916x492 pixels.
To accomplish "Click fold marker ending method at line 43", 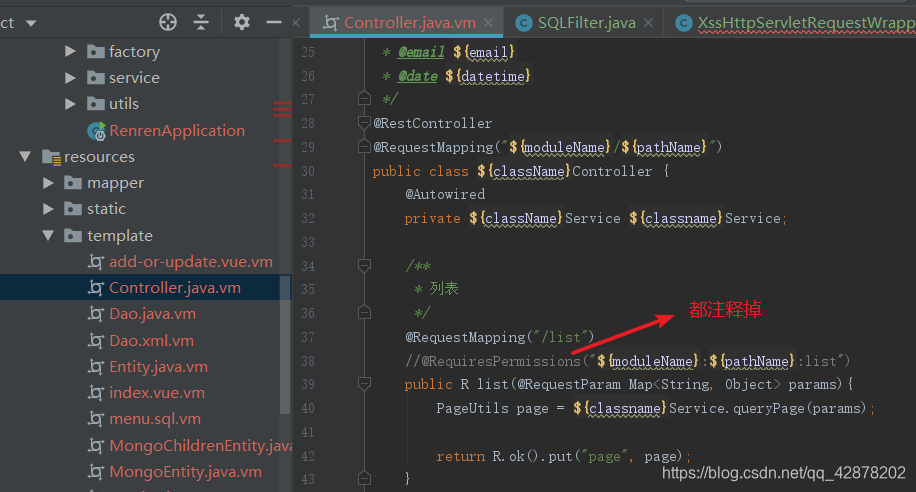I will point(365,479).
